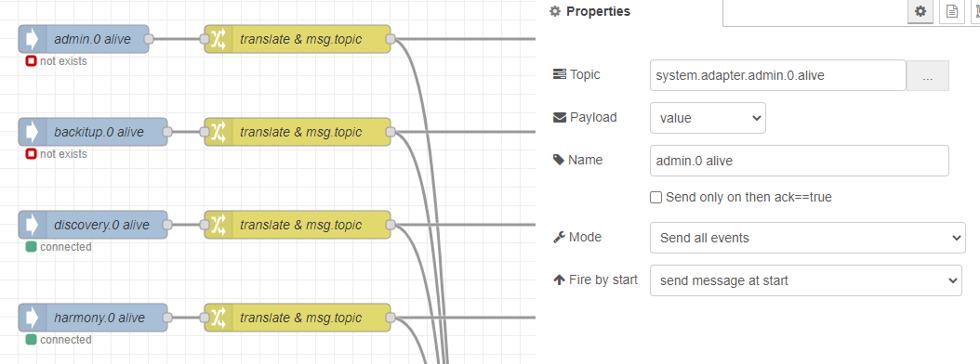980x364 pixels.
Task: Enable Send only on ack==true checkbox
Action: (x=656, y=197)
